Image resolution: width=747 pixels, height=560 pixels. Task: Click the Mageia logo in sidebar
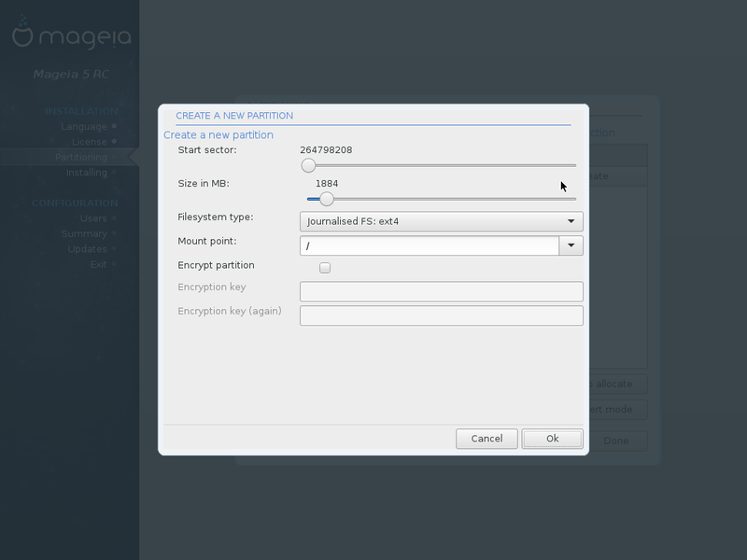[72, 33]
